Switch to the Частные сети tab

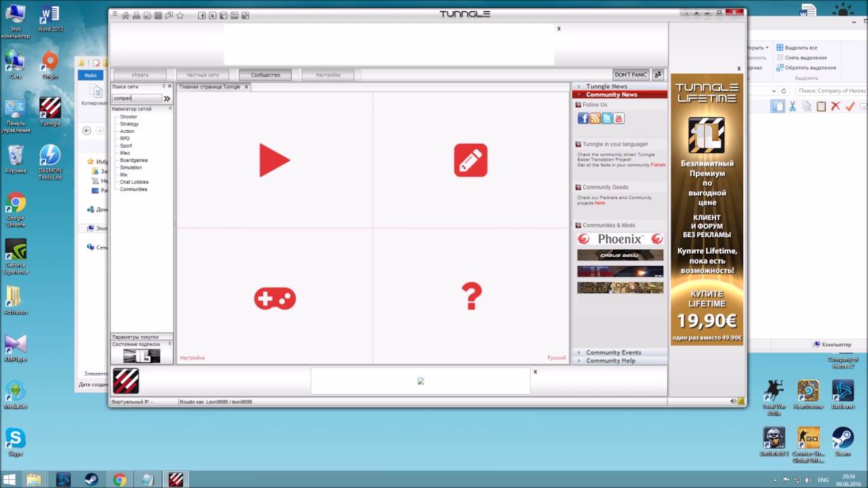click(203, 75)
